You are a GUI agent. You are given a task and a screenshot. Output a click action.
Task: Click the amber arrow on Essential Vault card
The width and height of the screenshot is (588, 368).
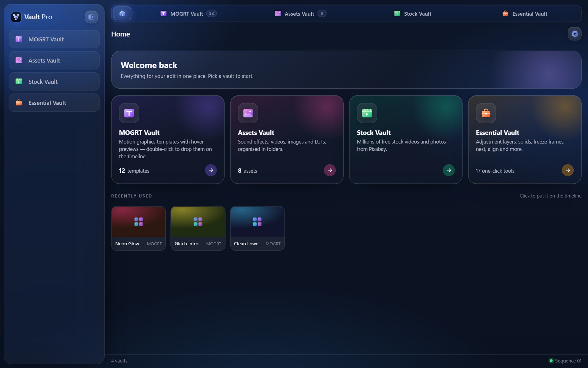568,170
